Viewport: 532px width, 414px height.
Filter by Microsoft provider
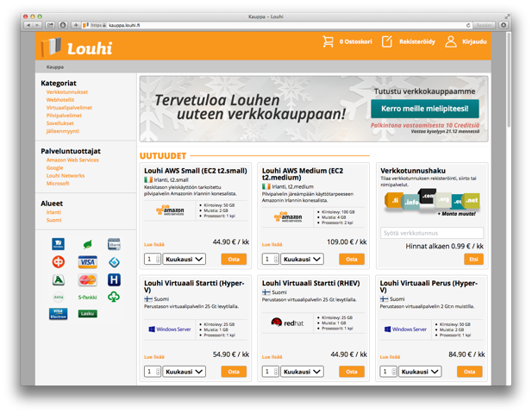click(x=58, y=183)
